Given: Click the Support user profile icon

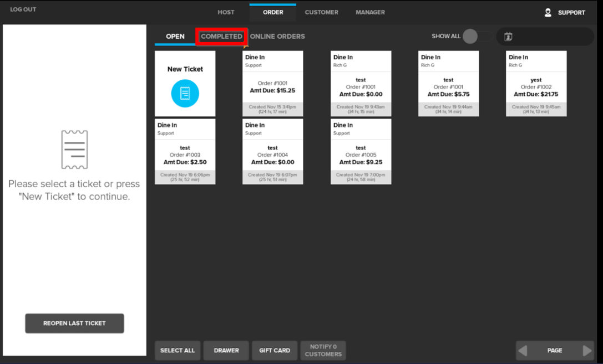Looking at the screenshot, I should pos(548,12).
